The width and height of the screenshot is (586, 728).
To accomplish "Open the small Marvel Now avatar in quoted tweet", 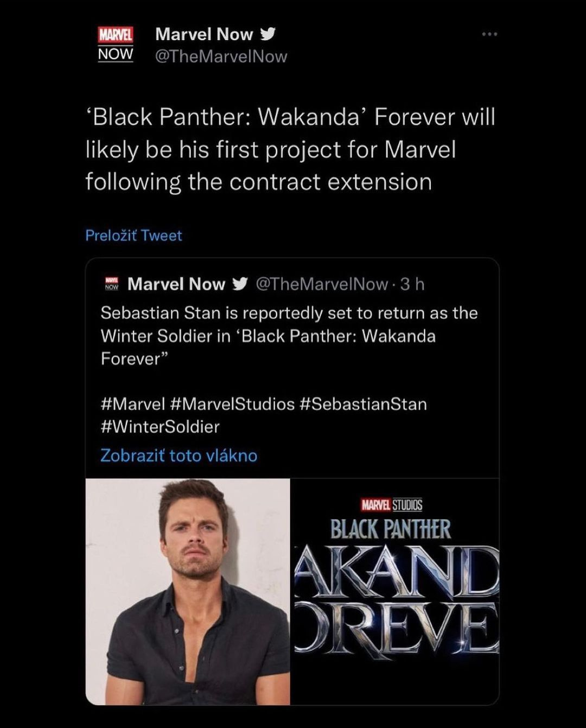I will coord(111,283).
